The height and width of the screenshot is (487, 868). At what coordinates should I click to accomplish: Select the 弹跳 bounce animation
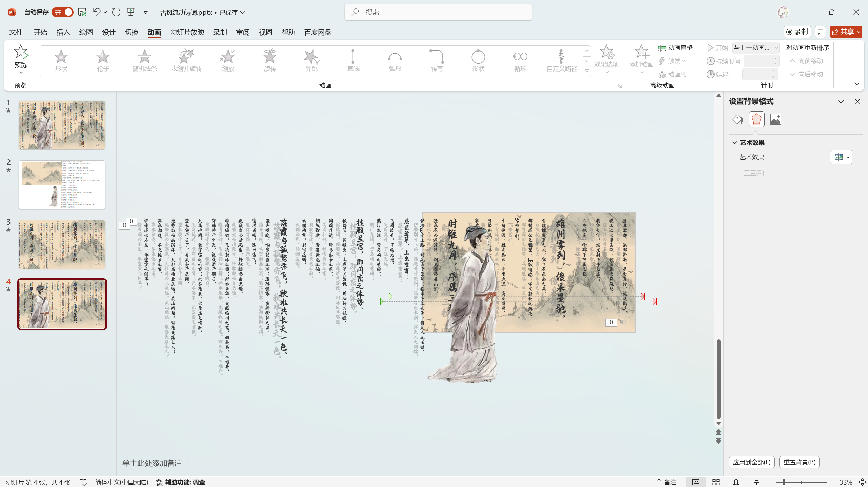(311, 61)
